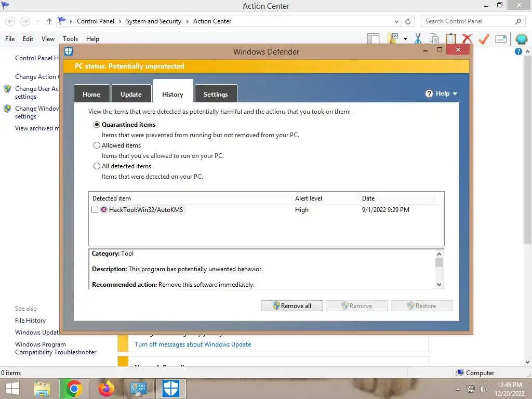Click the blue help question icon in Action Center
This screenshot has height=399, width=532.
coord(518,51)
